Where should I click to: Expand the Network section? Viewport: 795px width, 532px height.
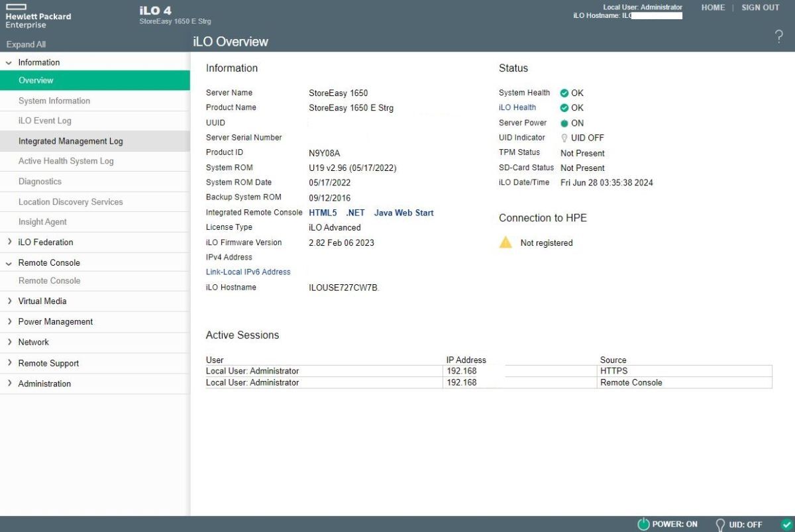pos(9,342)
